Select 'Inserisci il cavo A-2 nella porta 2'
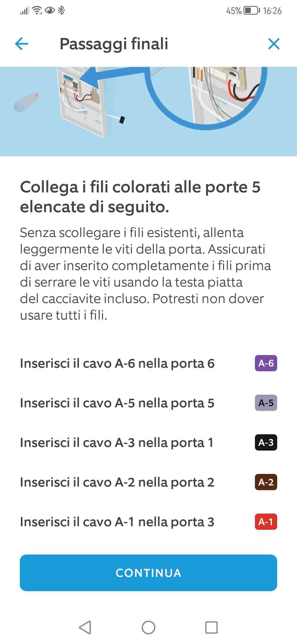The width and height of the screenshot is (297, 644). 117,482
